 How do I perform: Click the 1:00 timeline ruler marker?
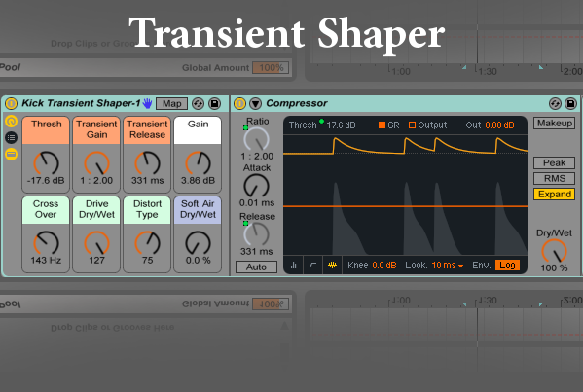[x=401, y=71]
